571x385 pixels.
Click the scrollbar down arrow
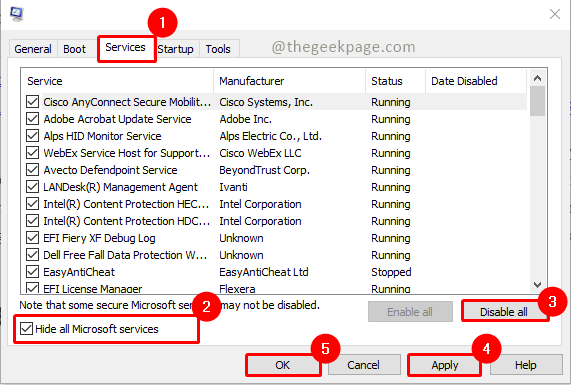537,284
